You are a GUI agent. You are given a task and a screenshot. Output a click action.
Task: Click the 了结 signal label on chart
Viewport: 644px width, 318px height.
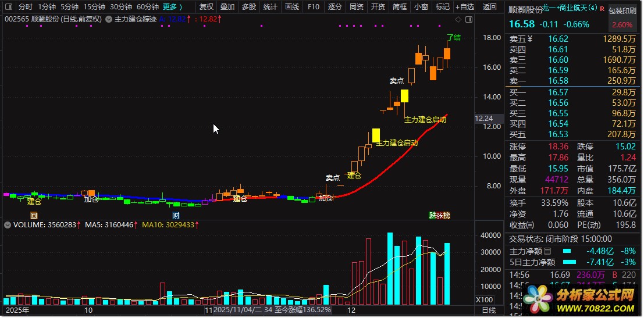[454, 38]
